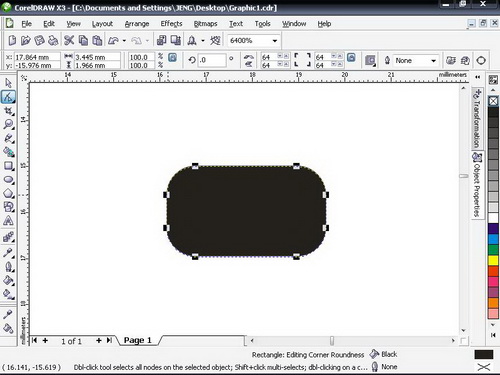Open the Bitmaps menu

(x=205, y=24)
